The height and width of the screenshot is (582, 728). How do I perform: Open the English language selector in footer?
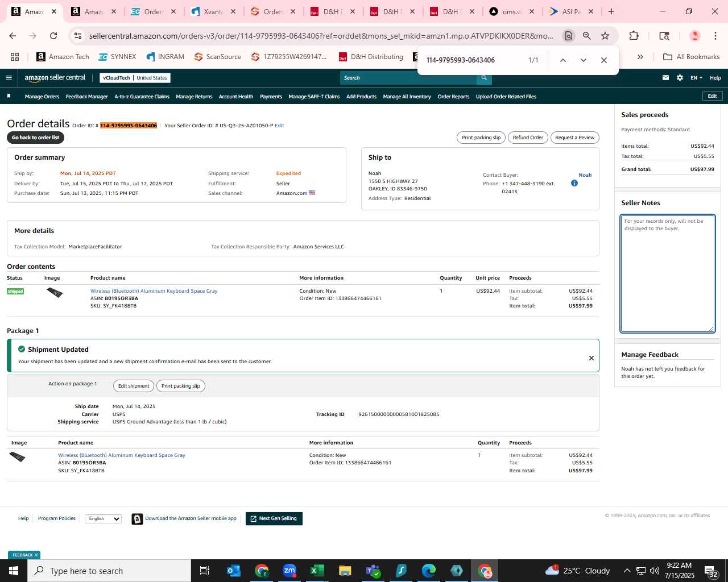[x=103, y=518]
